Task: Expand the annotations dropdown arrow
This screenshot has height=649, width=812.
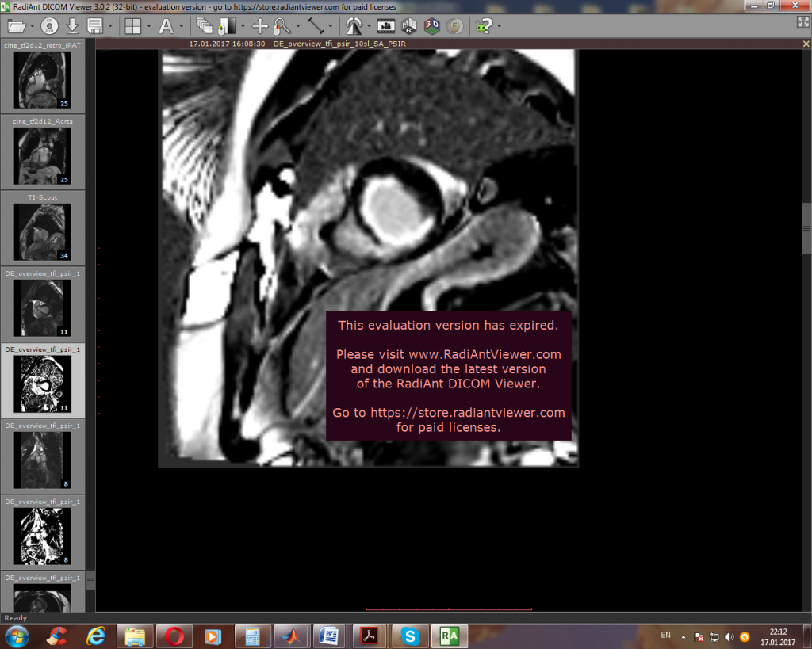Action: 182,26
